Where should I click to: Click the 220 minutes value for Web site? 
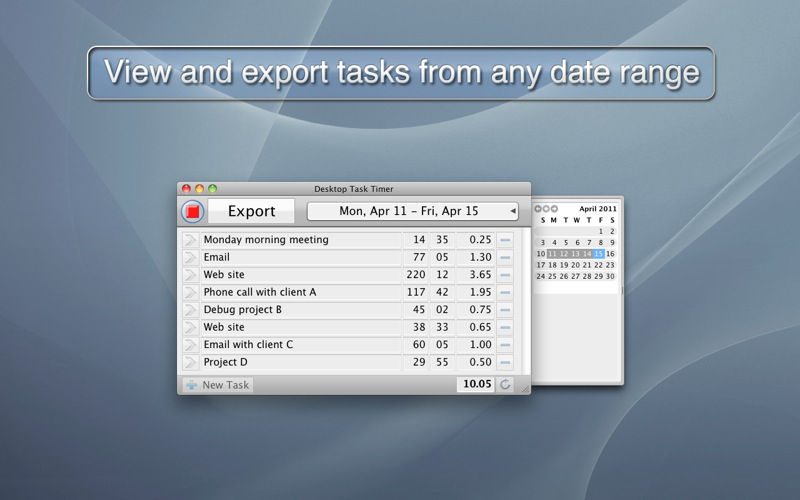[416, 274]
